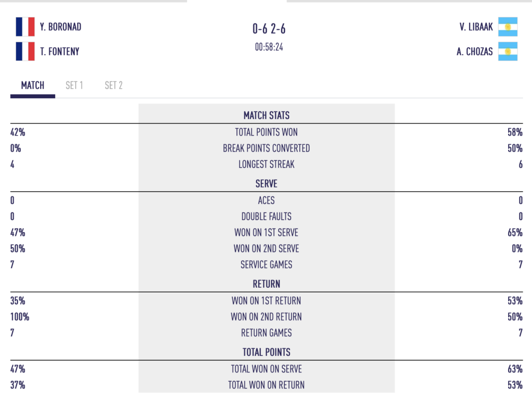Click the French flag beside Y. Boronad

(25, 26)
